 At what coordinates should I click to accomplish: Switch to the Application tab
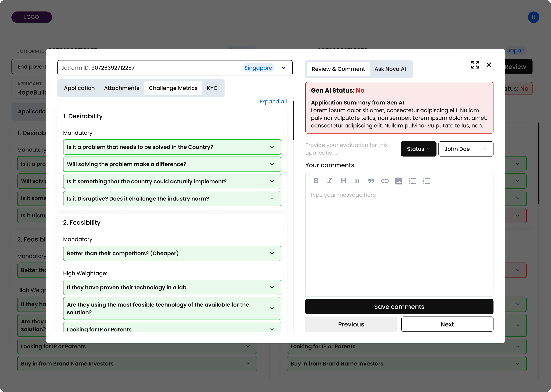coord(79,88)
